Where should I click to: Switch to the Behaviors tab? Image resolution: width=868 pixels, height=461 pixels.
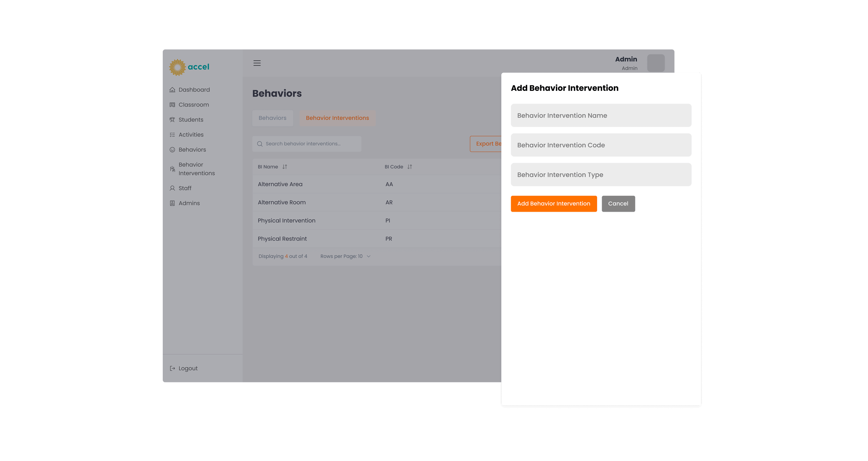272,118
